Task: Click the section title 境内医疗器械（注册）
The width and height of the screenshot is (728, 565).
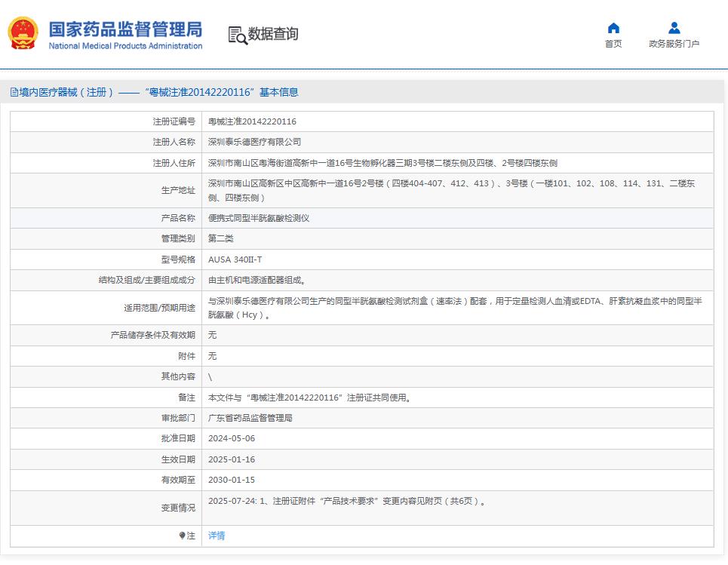Action: (66, 92)
